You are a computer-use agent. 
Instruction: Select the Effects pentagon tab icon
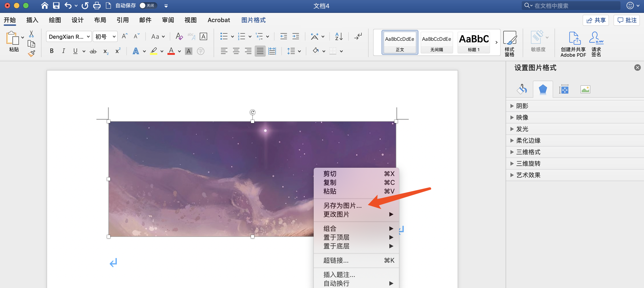[543, 89]
